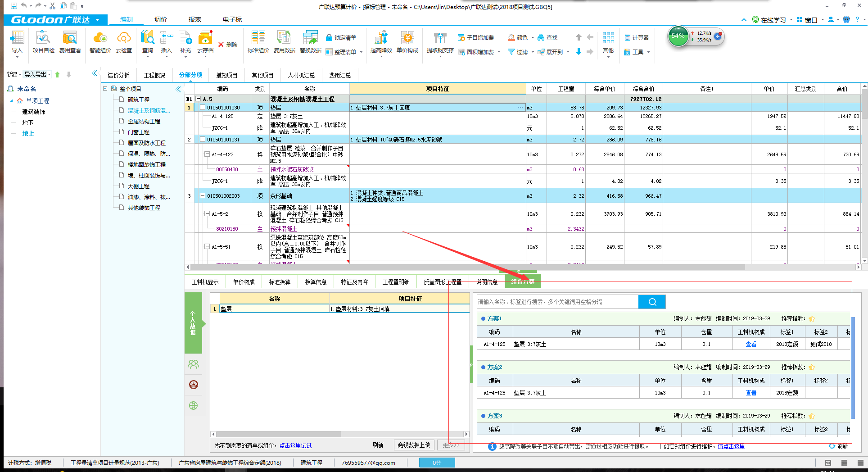Click 刷新 beside 离线数据上传
The width and height of the screenshot is (868, 472).
click(x=378, y=445)
